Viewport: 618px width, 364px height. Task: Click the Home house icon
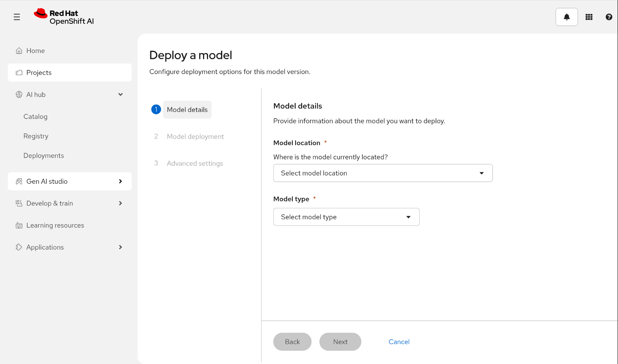pos(19,51)
